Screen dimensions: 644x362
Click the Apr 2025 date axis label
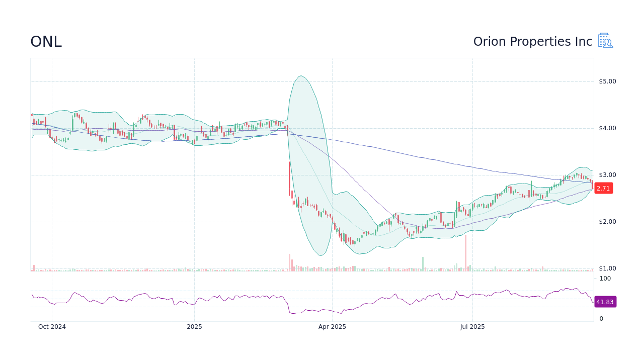[x=332, y=326]
